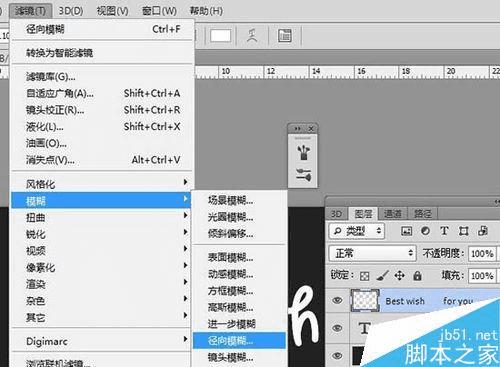
Task: Expand the 杂色 submenu
Action: pos(101,301)
